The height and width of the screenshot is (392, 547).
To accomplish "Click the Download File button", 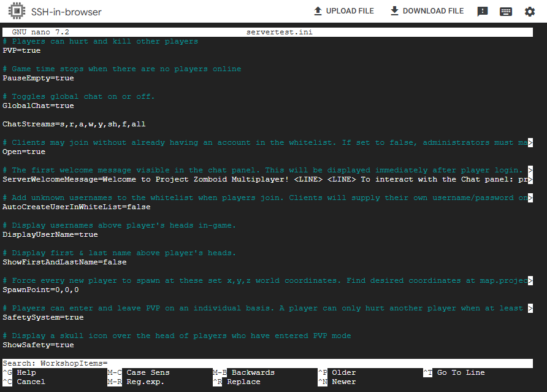I will [427, 11].
